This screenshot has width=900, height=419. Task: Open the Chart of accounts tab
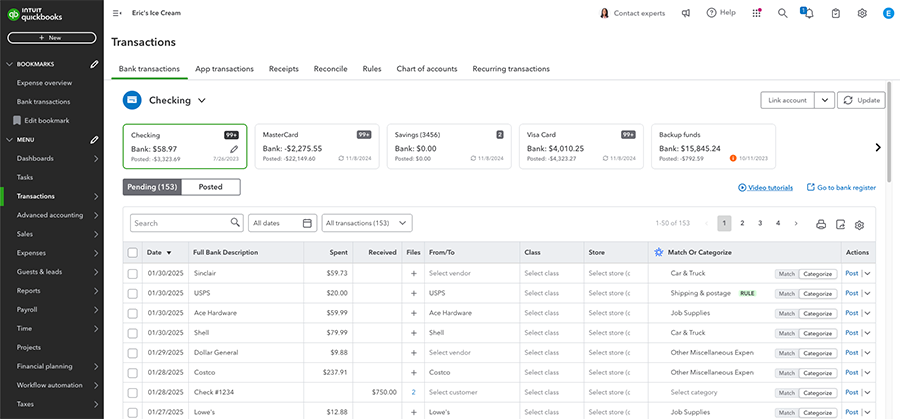click(427, 69)
